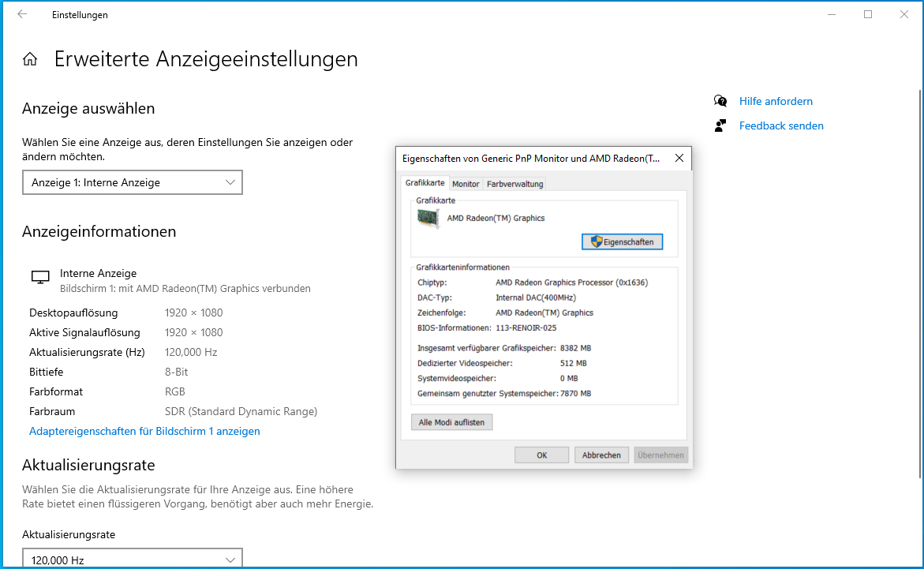Go back with the Einstellungen arrow
The image size is (924, 569).
point(22,14)
